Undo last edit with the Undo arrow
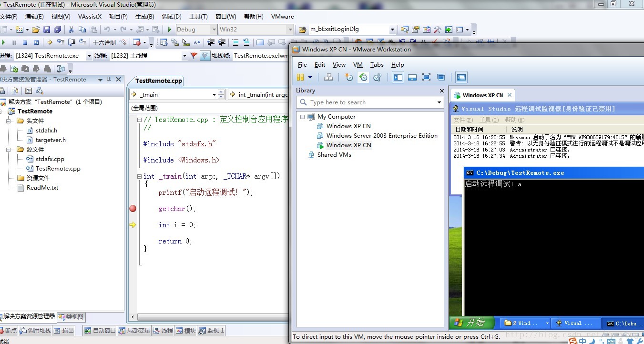Screen dimensions: 644x344 [107, 30]
